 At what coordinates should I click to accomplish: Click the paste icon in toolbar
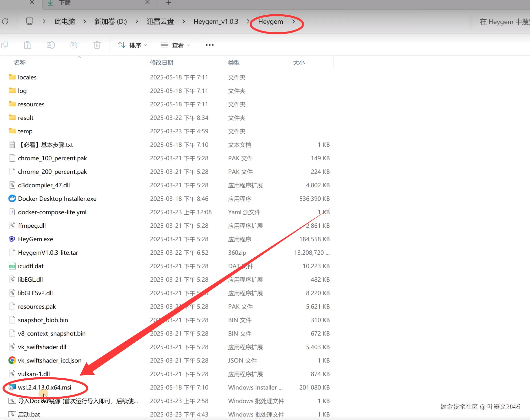point(27,45)
